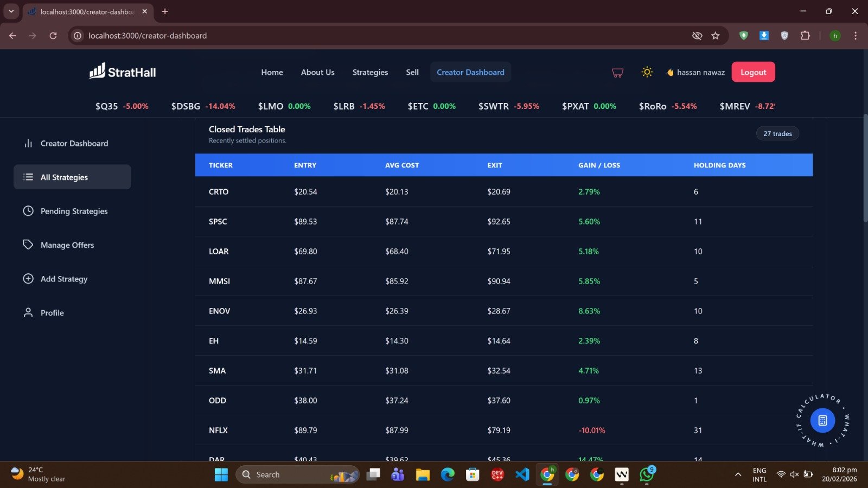The height and width of the screenshot is (488, 868).
Task: Show hidden system tray icons chevron
Action: (738, 474)
